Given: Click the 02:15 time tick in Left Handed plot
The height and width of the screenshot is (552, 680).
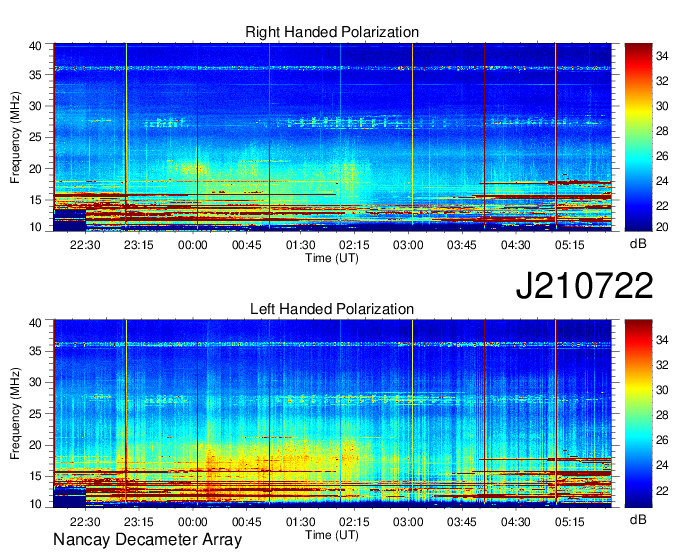Looking at the screenshot, I should (x=354, y=522).
